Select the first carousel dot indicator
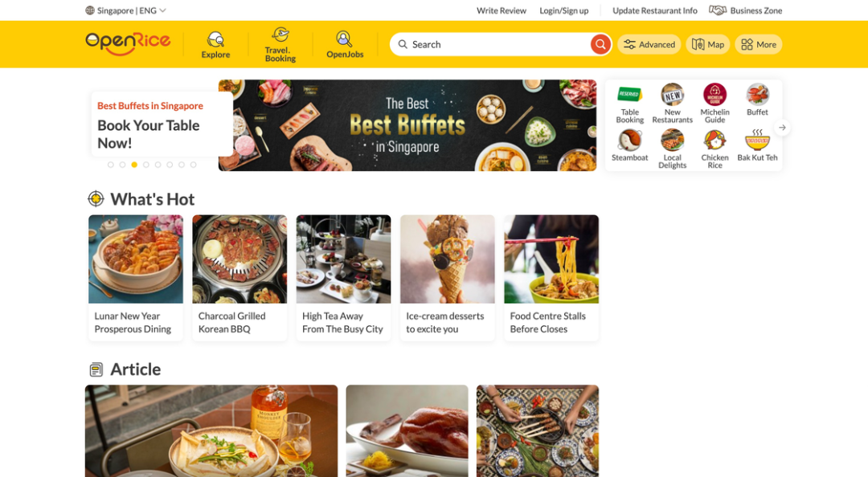Image resolution: width=868 pixels, height=477 pixels. coord(111,165)
